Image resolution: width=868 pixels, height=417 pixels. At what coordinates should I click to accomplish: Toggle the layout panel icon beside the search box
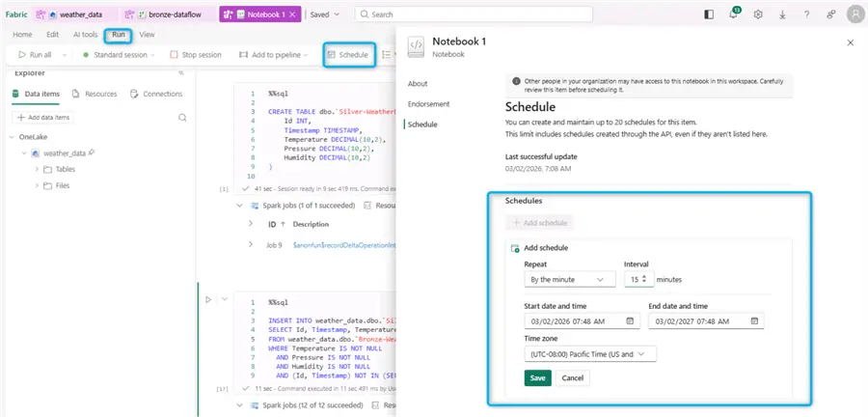(x=709, y=14)
